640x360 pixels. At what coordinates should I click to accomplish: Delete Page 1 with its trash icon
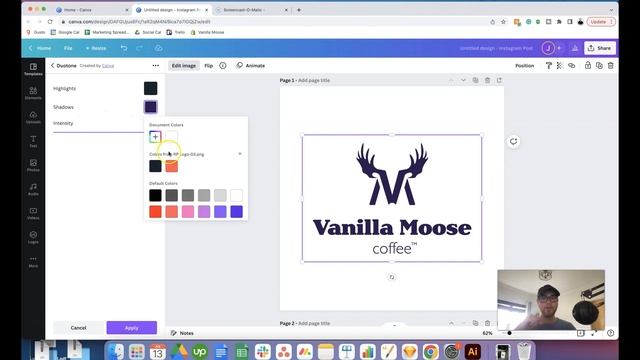click(x=487, y=80)
